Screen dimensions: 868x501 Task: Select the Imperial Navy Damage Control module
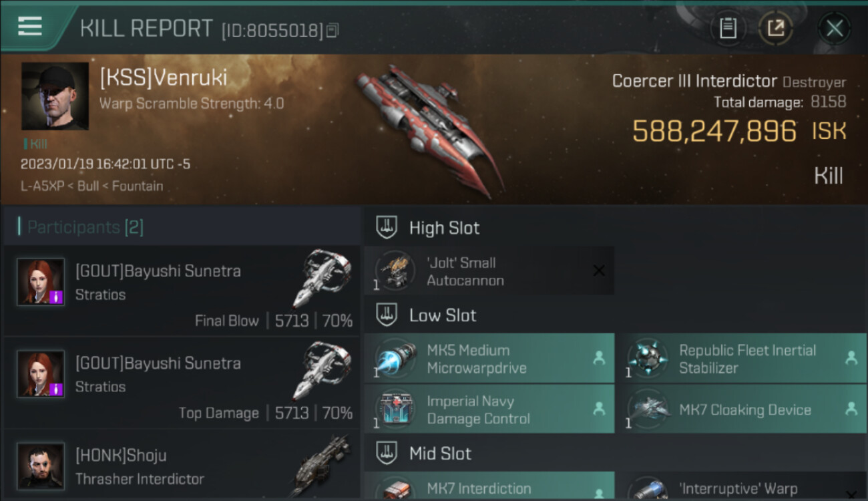pos(489,409)
